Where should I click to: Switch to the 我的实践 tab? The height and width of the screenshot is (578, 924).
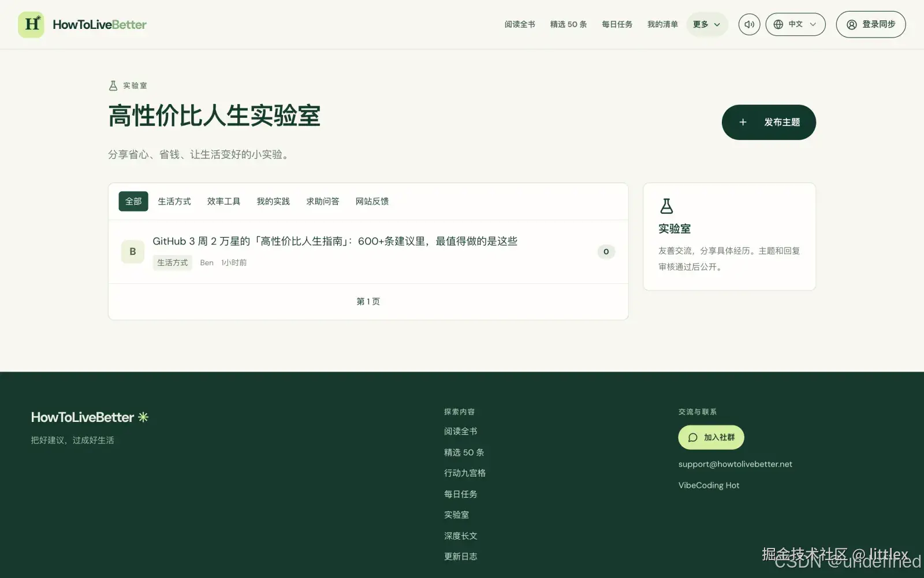coord(273,201)
